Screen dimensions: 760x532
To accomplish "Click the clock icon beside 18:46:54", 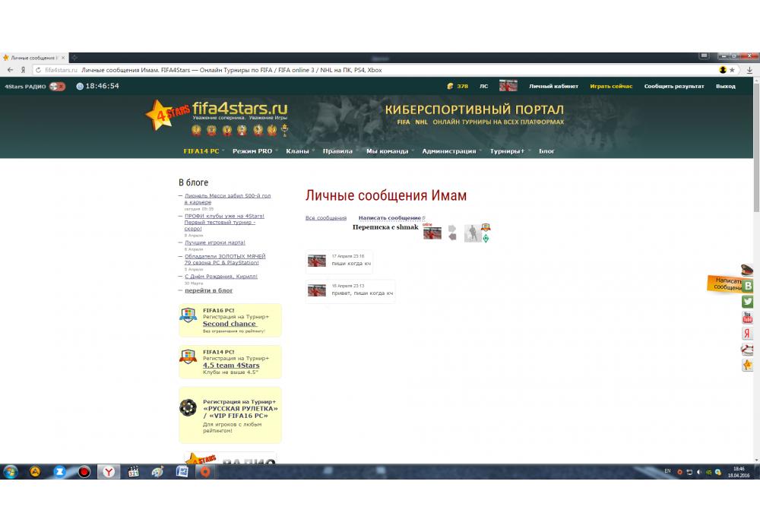I will point(80,86).
